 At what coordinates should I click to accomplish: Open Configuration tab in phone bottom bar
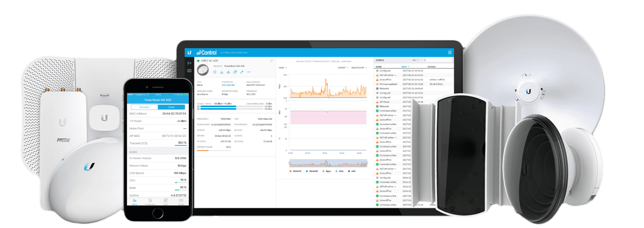pyautogui.click(x=150, y=202)
